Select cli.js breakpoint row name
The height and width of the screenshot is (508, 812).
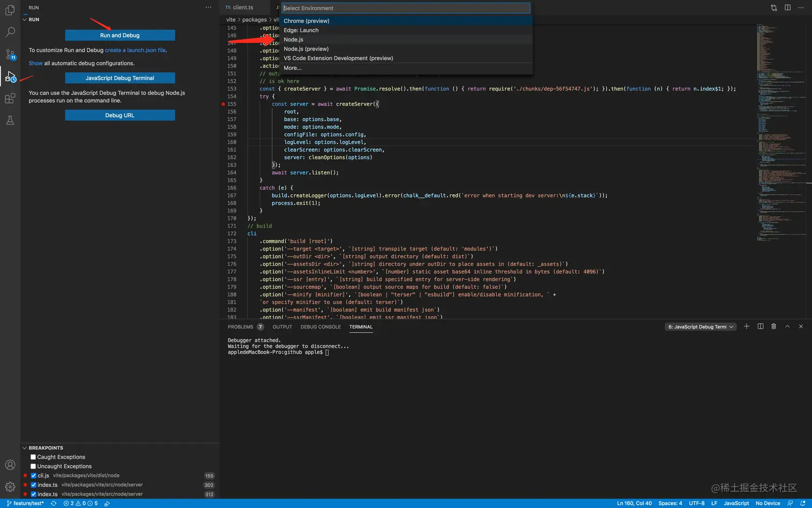tap(44, 476)
